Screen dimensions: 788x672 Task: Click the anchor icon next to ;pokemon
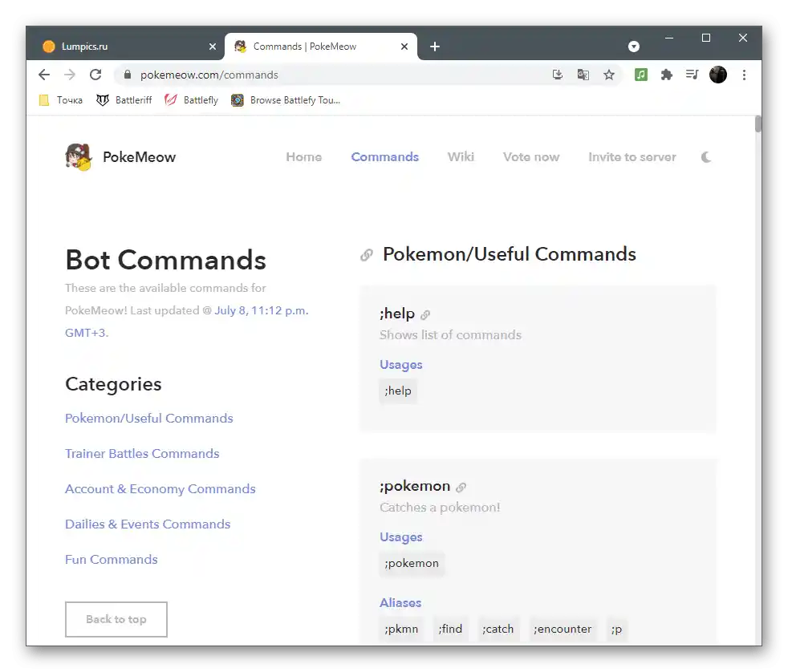(461, 488)
